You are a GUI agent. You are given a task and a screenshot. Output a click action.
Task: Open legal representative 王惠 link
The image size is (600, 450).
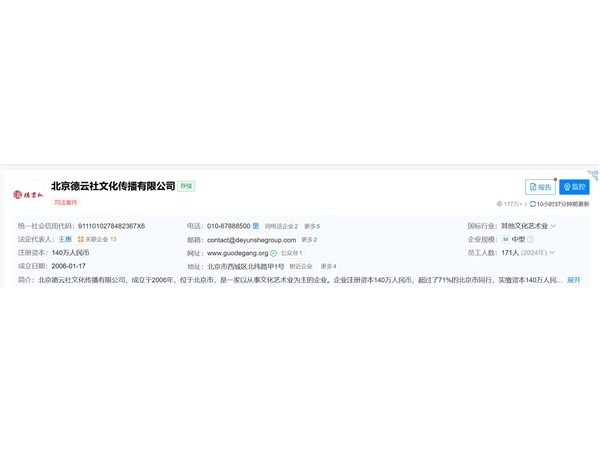[65, 239]
